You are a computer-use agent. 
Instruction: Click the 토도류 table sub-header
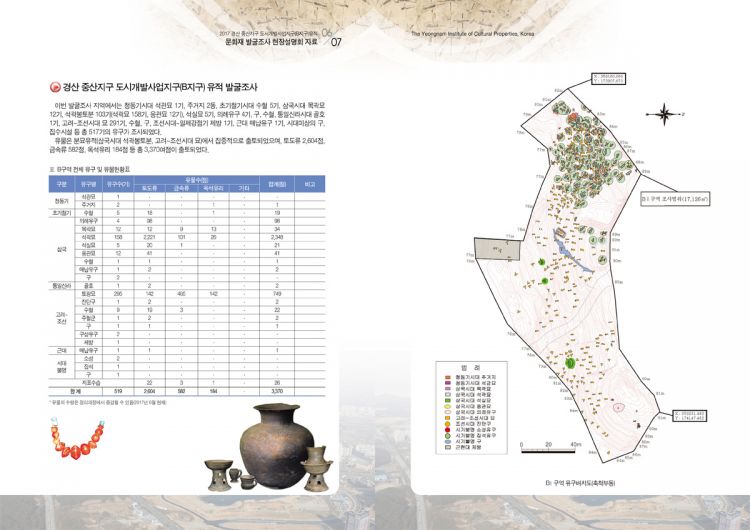[150, 188]
